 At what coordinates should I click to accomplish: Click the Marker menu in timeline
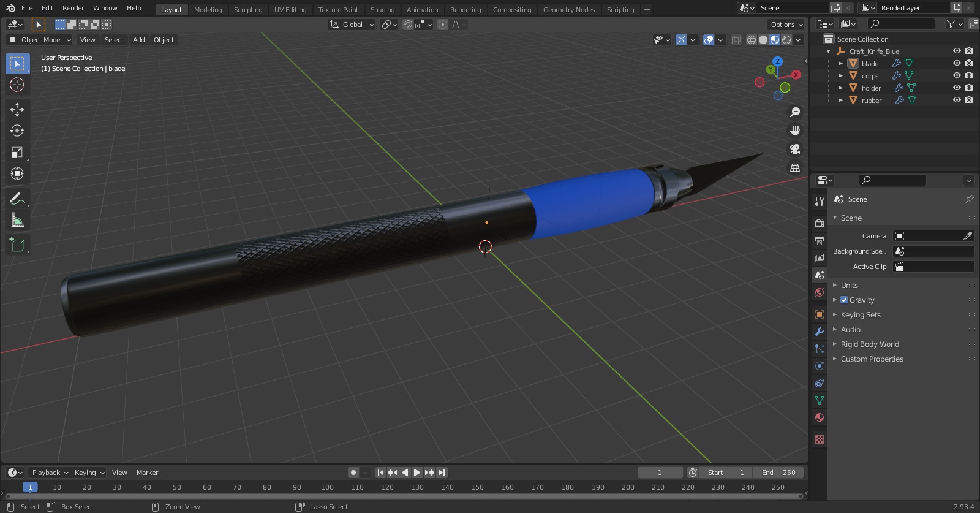click(147, 473)
